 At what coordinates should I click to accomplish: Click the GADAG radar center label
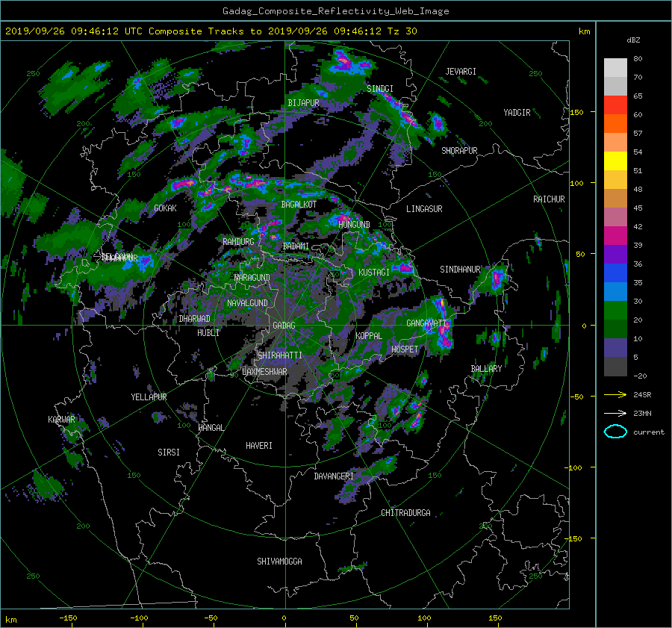[x=284, y=326]
